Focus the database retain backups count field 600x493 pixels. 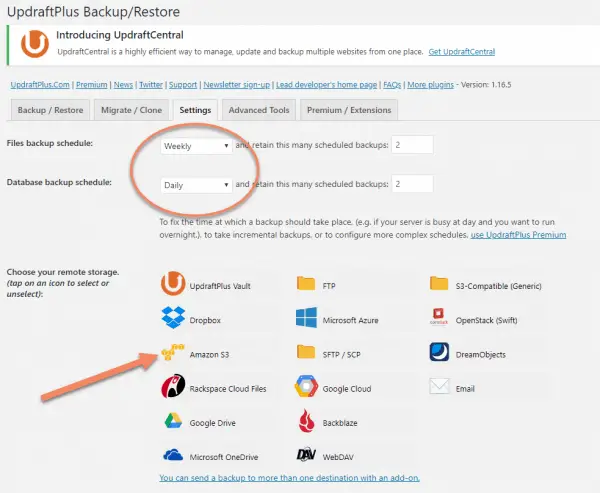(412, 184)
